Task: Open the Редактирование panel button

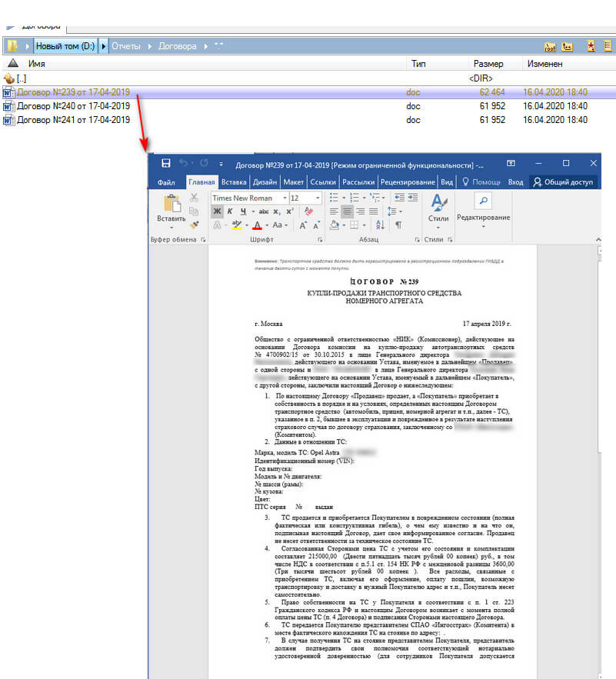Action: [x=483, y=206]
